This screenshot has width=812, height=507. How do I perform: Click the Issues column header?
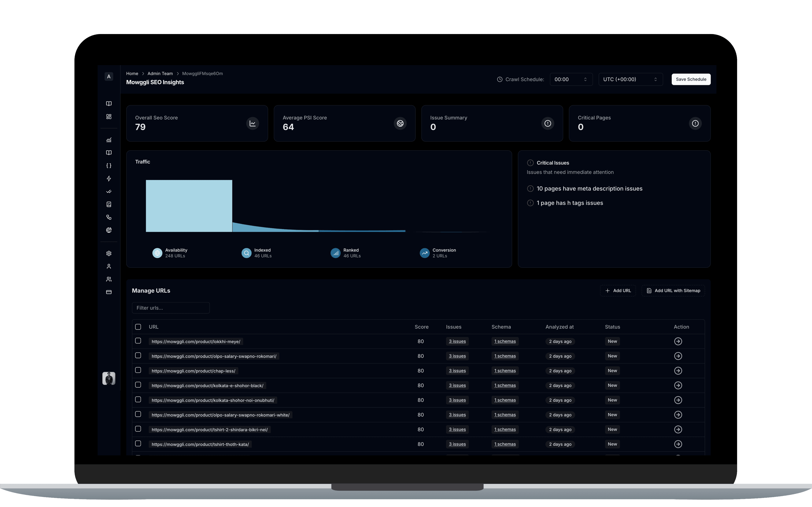click(453, 327)
